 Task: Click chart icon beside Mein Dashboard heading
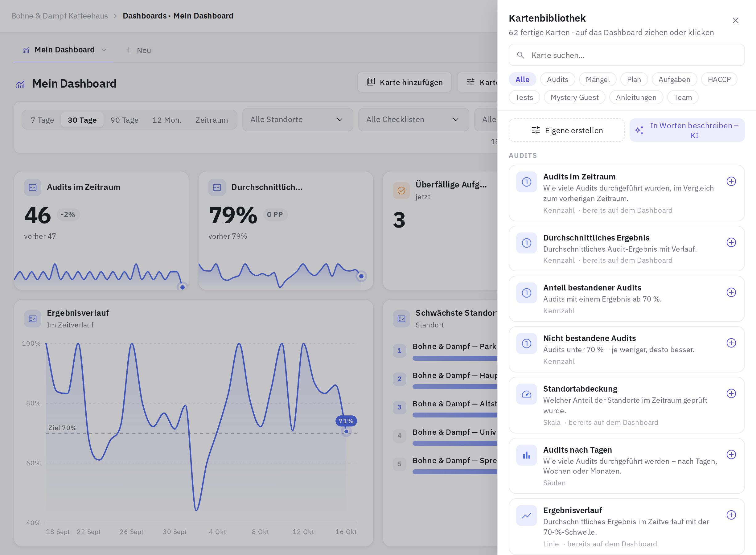pos(20,84)
